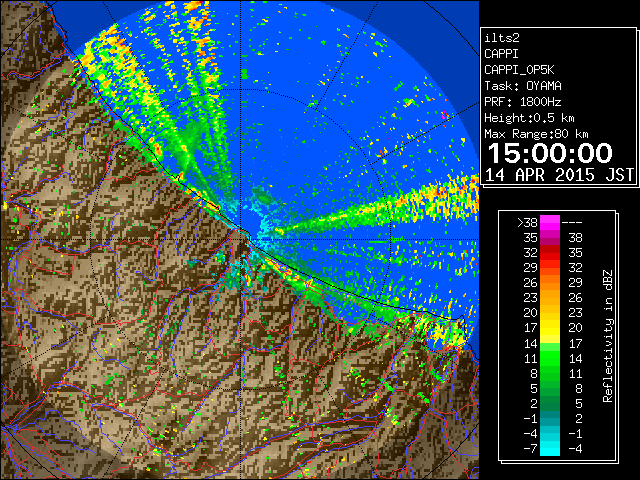Click the 15:00:00 timestamp
The image size is (640, 480).
tap(550, 153)
